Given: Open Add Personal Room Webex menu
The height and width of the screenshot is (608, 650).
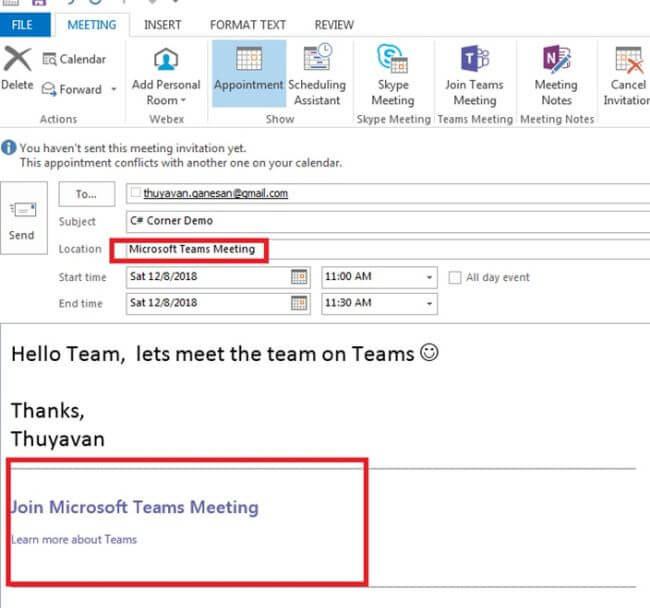Looking at the screenshot, I should (166, 76).
